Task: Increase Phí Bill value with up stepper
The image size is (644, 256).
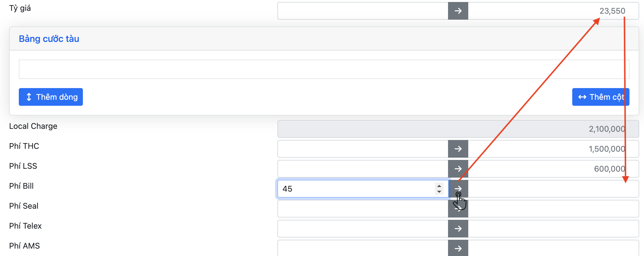Action: coord(439,186)
